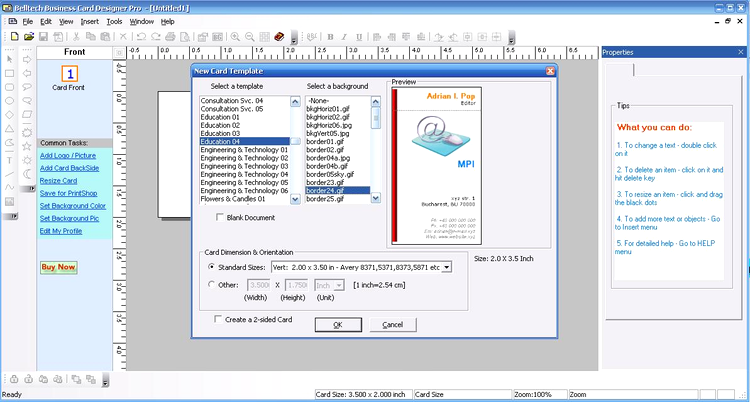Open the Tools menu
The width and height of the screenshot is (750, 402).
[114, 22]
